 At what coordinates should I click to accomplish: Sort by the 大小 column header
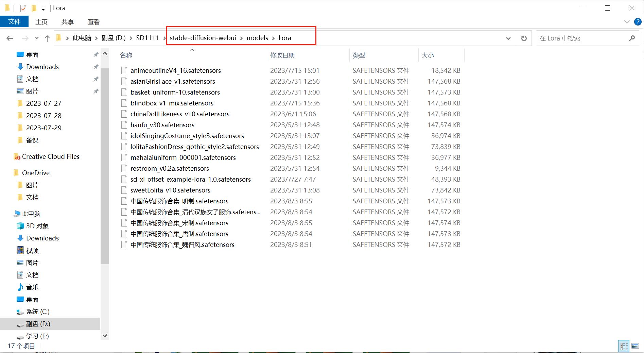[x=428, y=55]
